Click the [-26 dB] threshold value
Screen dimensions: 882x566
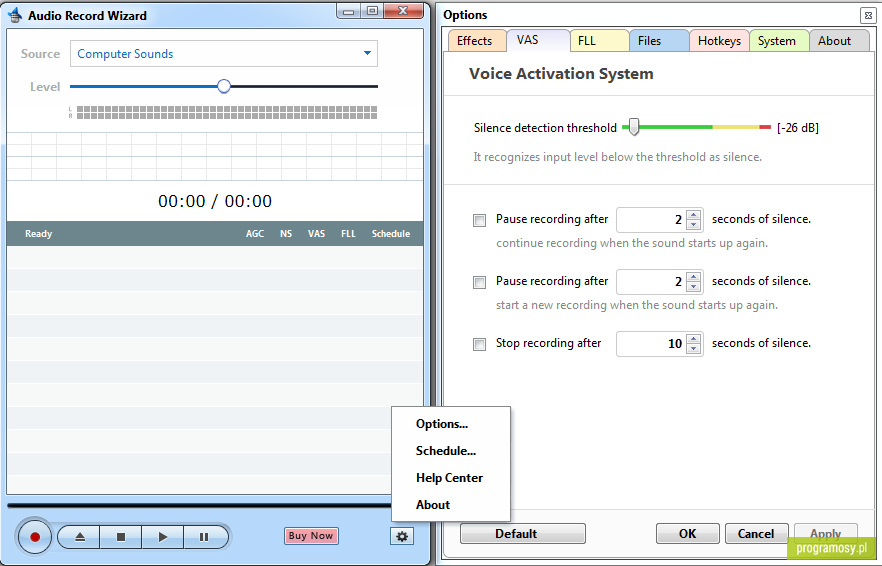[x=798, y=128]
